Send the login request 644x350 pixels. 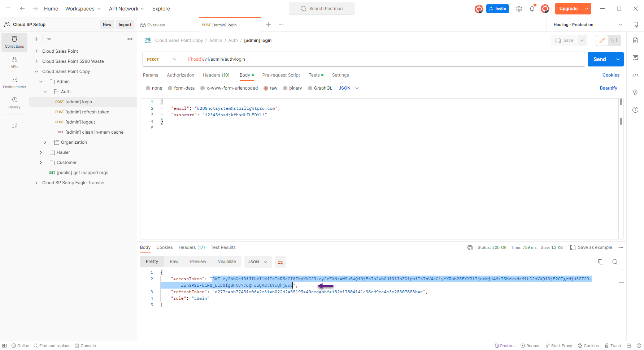pos(600,59)
